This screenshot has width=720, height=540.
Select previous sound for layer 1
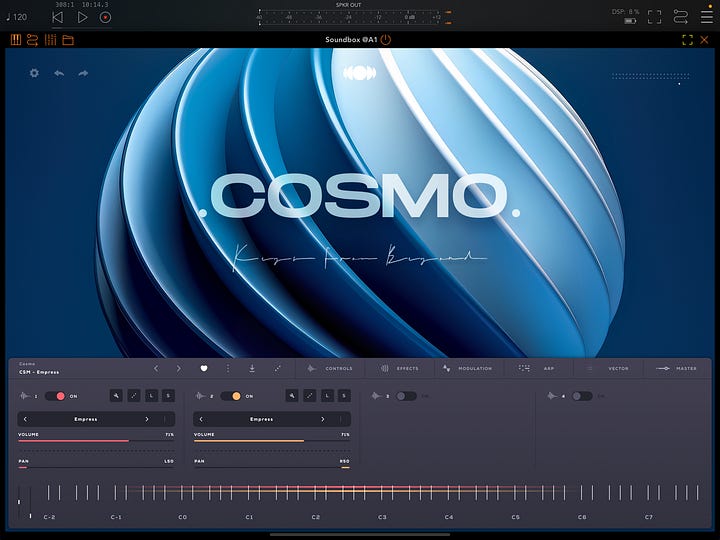pyautogui.click(x=25, y=419)
